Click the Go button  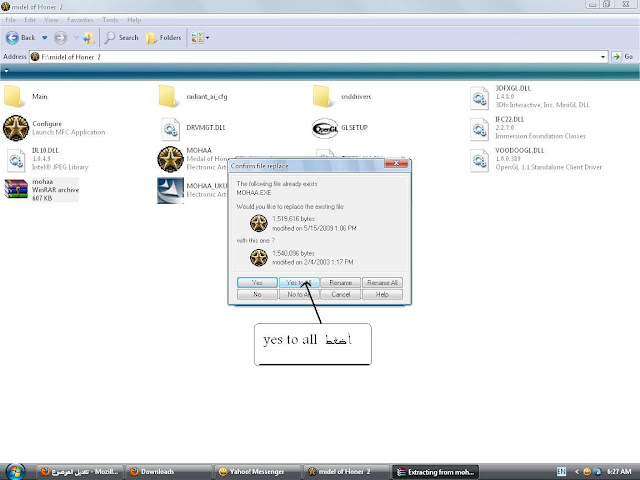(623, 57)
